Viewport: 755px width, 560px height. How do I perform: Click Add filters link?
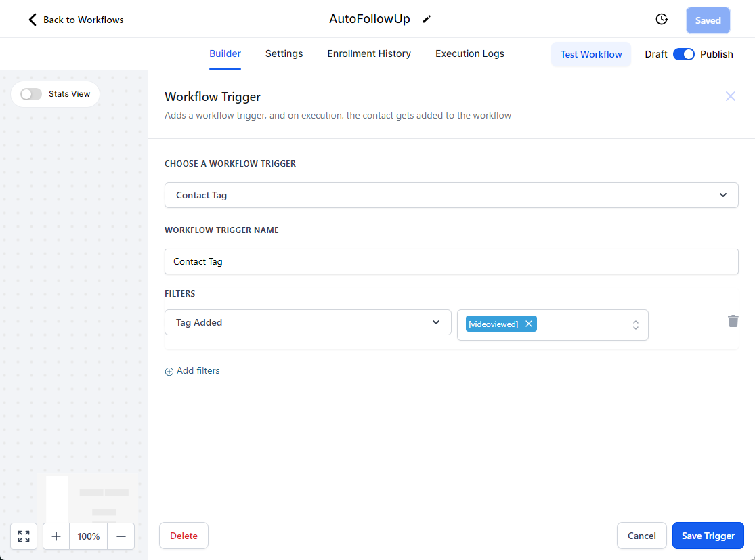click(198, 371)
